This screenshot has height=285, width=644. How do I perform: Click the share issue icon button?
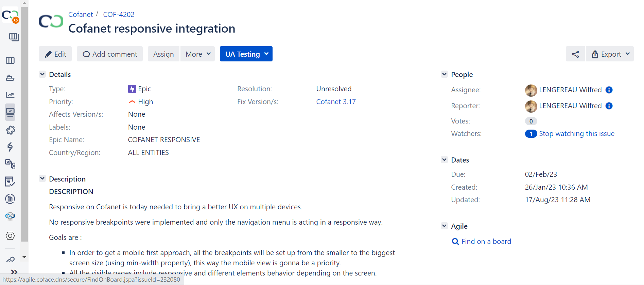point(575,54)
